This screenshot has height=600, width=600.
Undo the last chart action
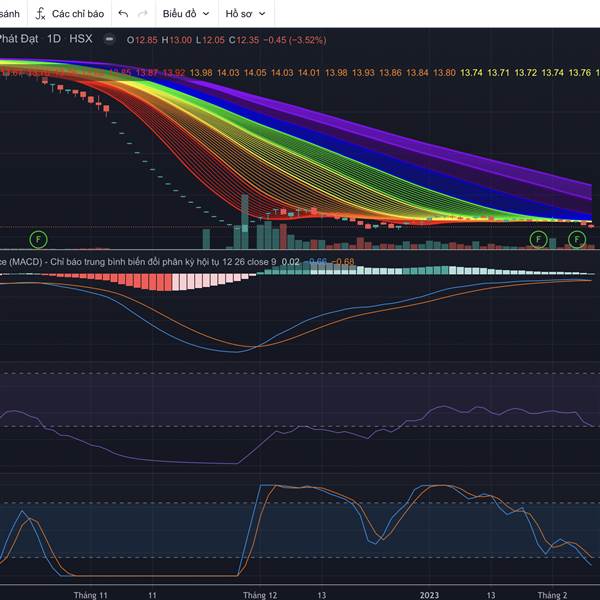tap(123, 14)
